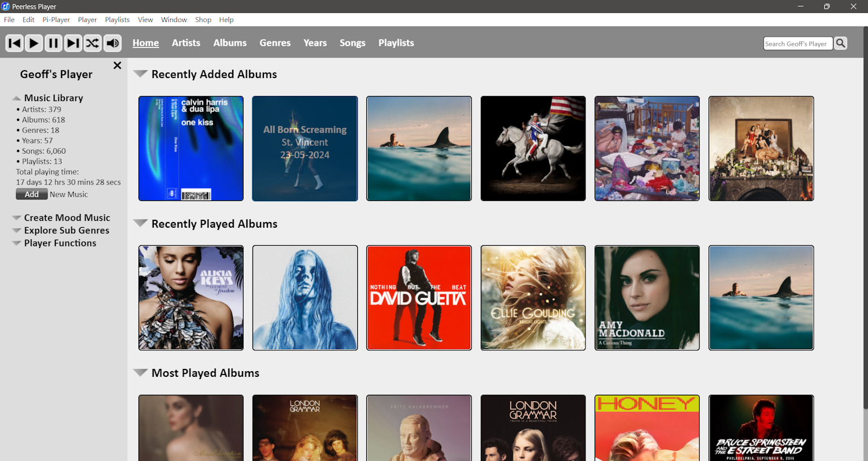Collapse Recently Added Albums section
Viewport: 868px width, 461px height.
pyautogui.click(x=140, y=73)
